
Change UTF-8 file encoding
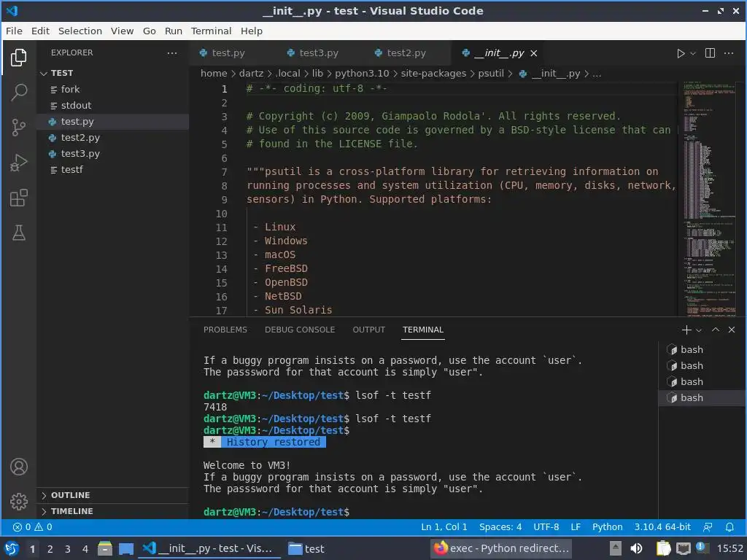pos(546,526)
